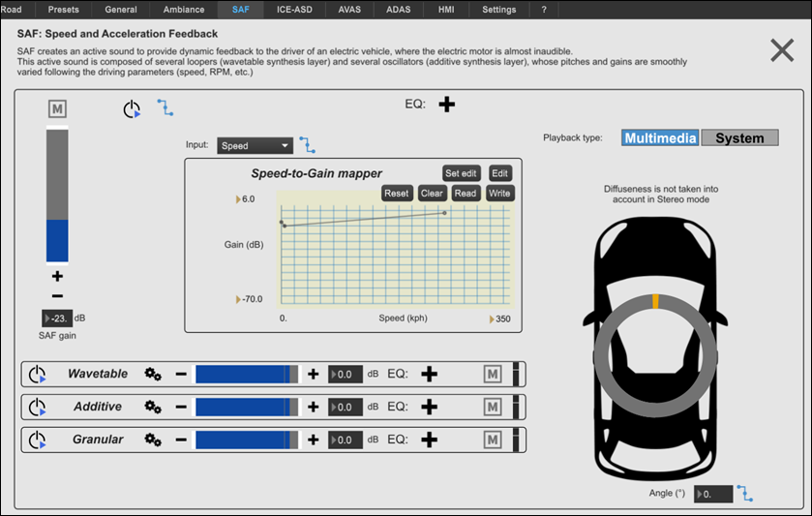Image resolution: width=812 pixels, height=516 pixels.
Task: Open the ADAS tab
Action: click(398, 10)
